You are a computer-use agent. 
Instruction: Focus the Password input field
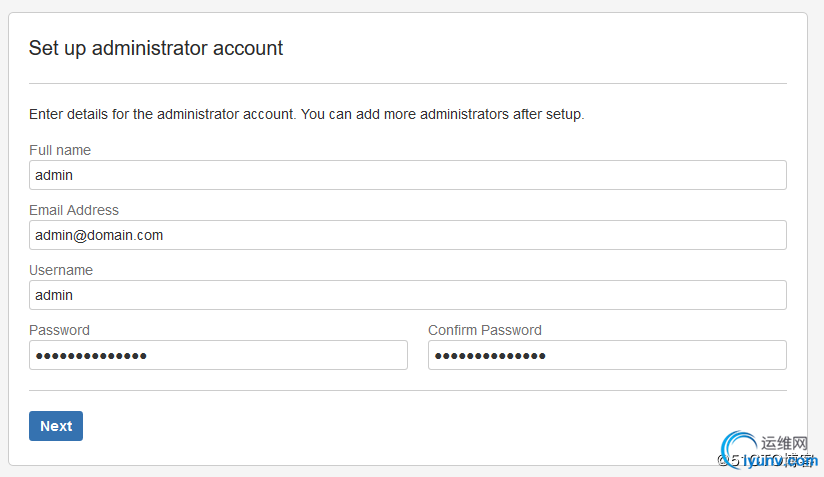click(218, 355)
